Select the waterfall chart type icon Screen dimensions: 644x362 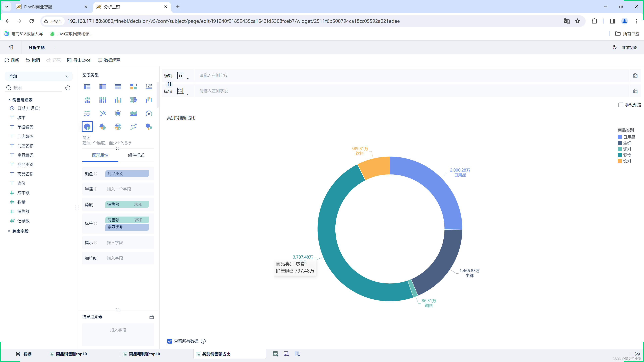(x=149, y=100)
